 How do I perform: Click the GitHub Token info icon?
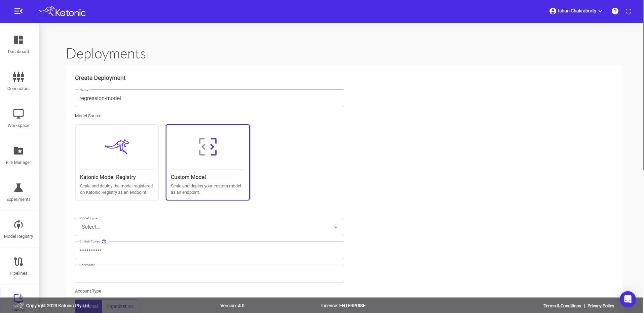click(104, 241)
